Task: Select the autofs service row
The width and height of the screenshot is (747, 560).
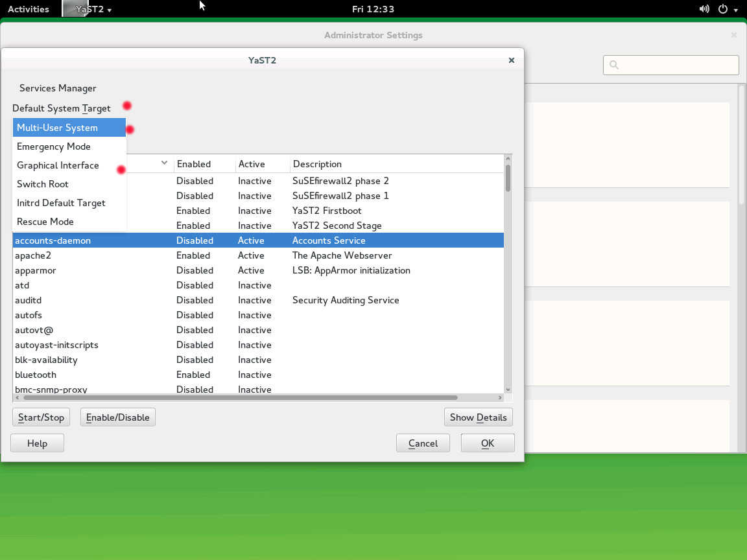Action: pos(258,315)
